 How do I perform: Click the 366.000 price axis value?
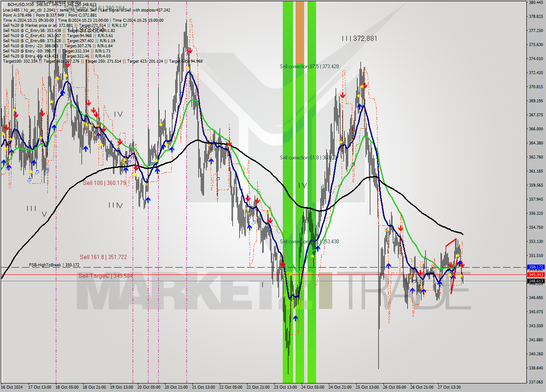[536, 129]
